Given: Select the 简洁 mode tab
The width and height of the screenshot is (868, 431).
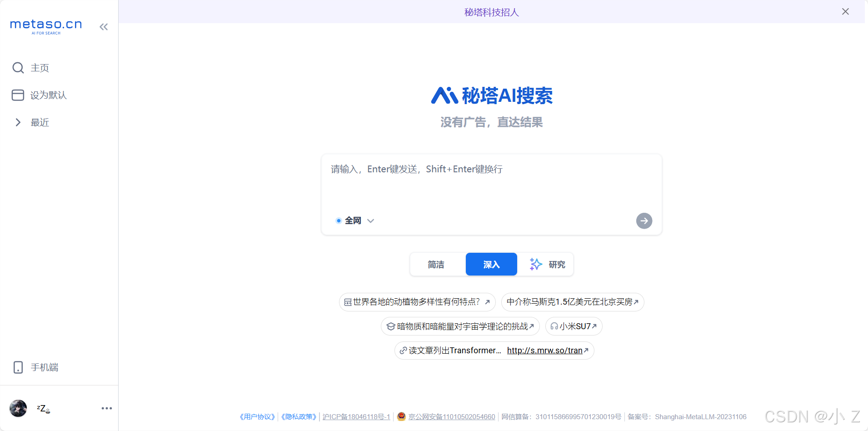Looking at the screenshot, I should 436,265.
